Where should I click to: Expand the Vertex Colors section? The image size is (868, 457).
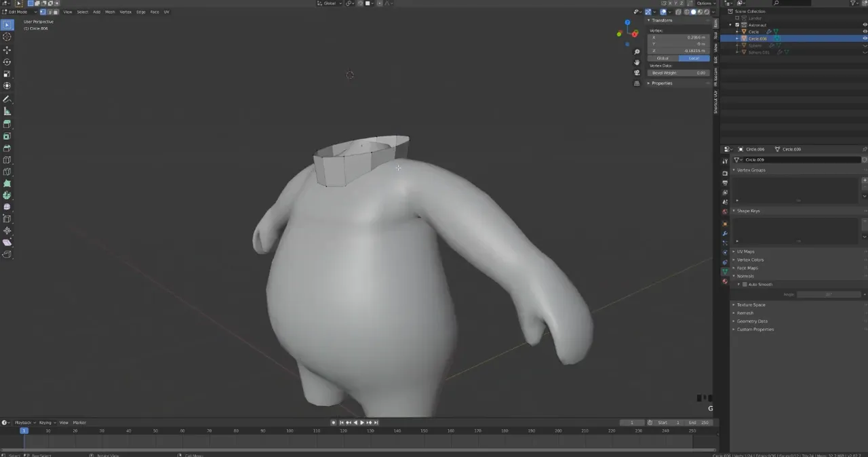click(750, 260)
